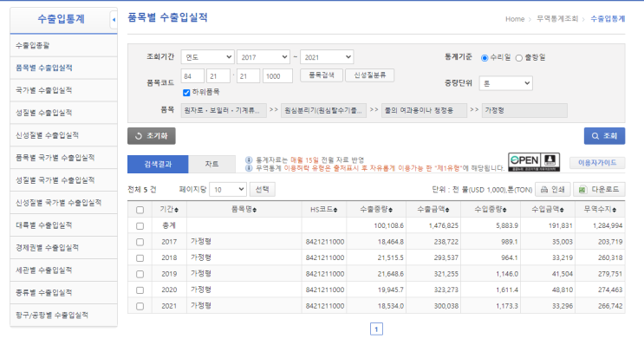This screenshot has height=358, width=644.
Task: Open the 페이지당 page size dropdown
Action: coord(227,188)
